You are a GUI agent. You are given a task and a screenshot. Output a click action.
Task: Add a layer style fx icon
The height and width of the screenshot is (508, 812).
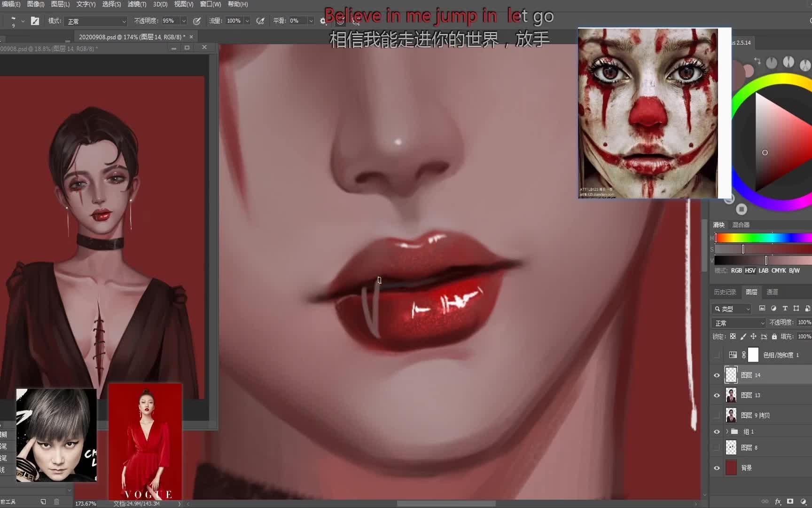pos(778,501)
